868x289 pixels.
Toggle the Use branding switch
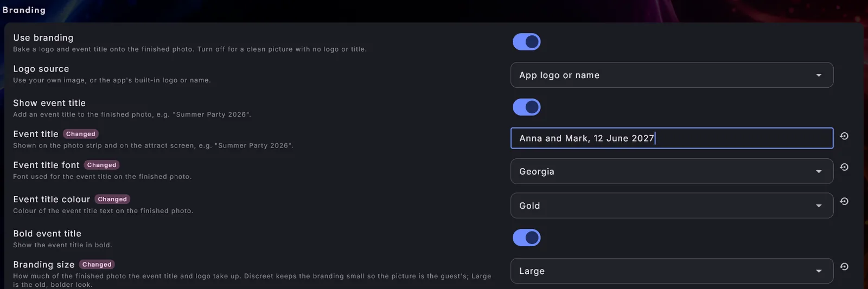tap(526, 42)
